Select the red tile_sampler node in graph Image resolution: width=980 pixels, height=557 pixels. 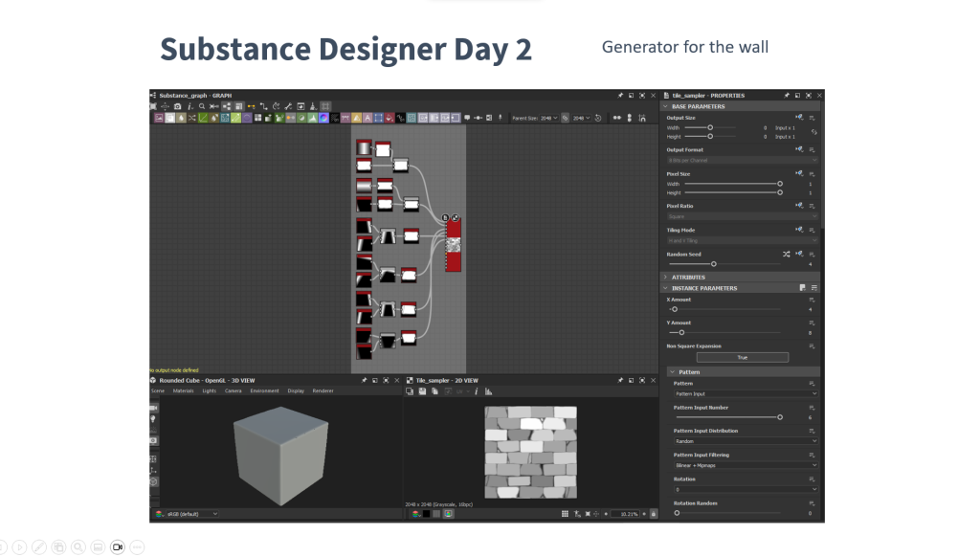point(454,246)
